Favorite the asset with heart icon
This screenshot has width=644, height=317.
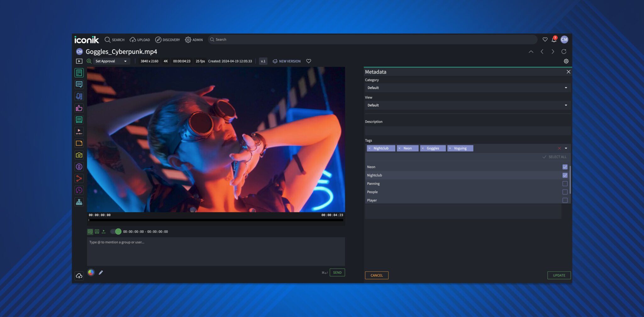308,61
